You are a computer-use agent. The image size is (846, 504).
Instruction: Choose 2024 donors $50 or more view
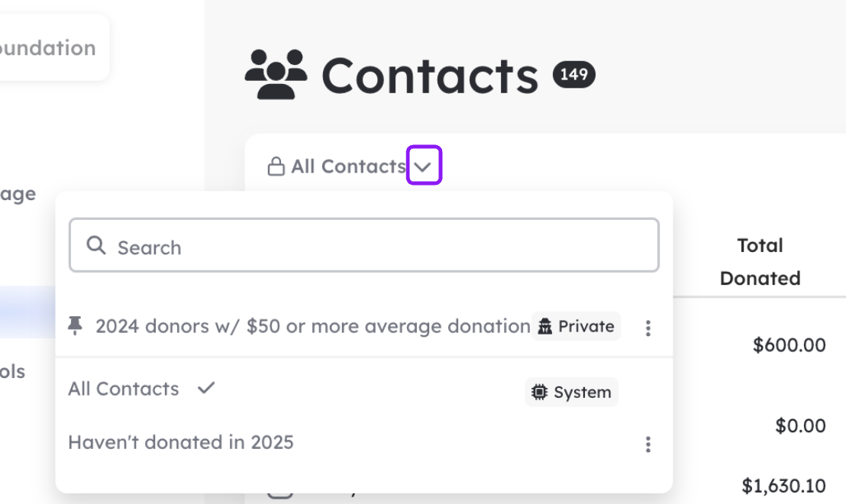pos(313,326)
